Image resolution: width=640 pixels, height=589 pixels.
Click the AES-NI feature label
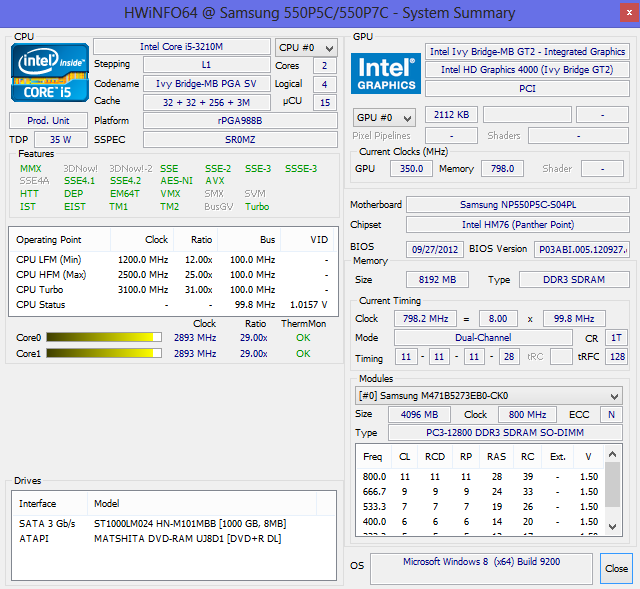click(176, 181)
